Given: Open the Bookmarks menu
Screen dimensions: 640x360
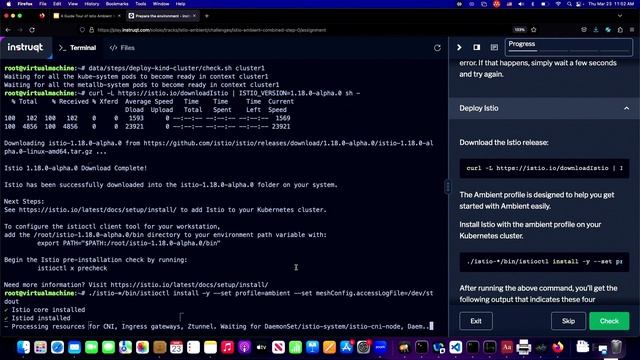Looking at the screenshot, I should click(117, 4).
